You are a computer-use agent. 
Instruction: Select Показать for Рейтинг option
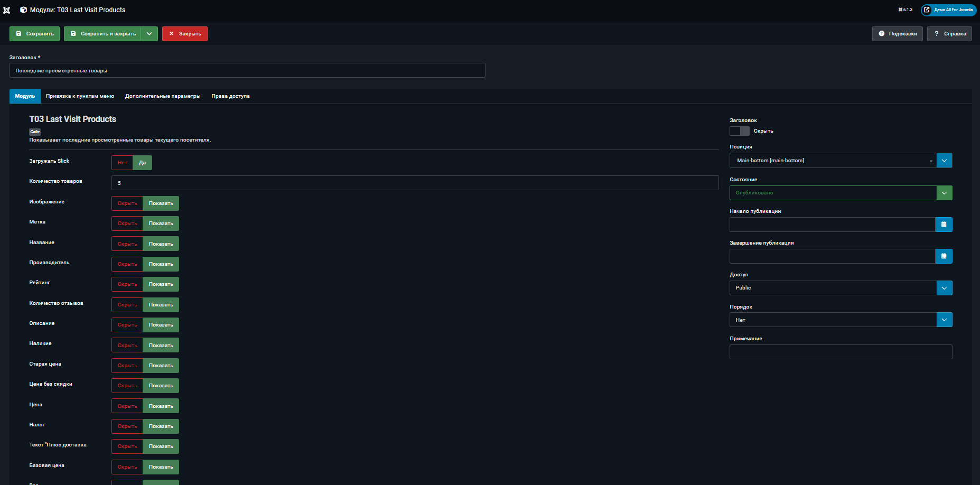pos(161,284)
